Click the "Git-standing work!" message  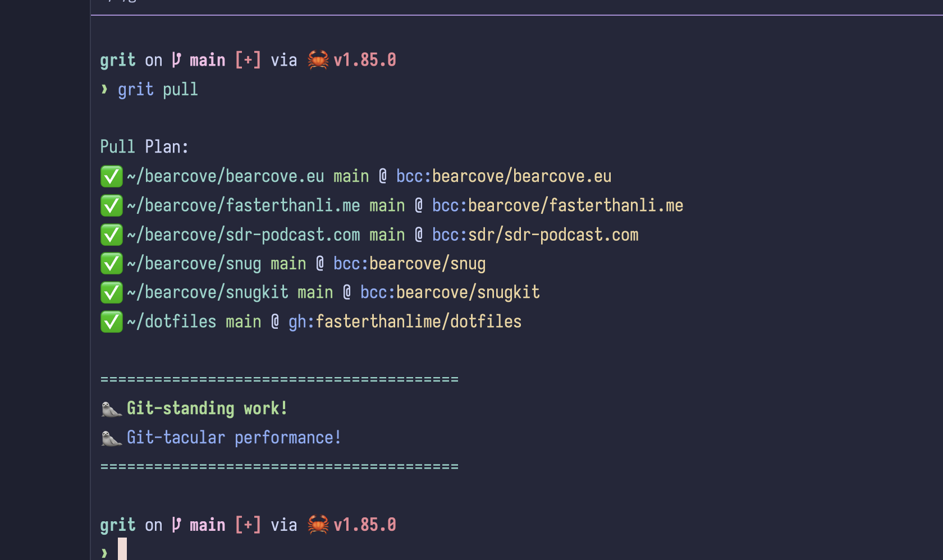207,408
